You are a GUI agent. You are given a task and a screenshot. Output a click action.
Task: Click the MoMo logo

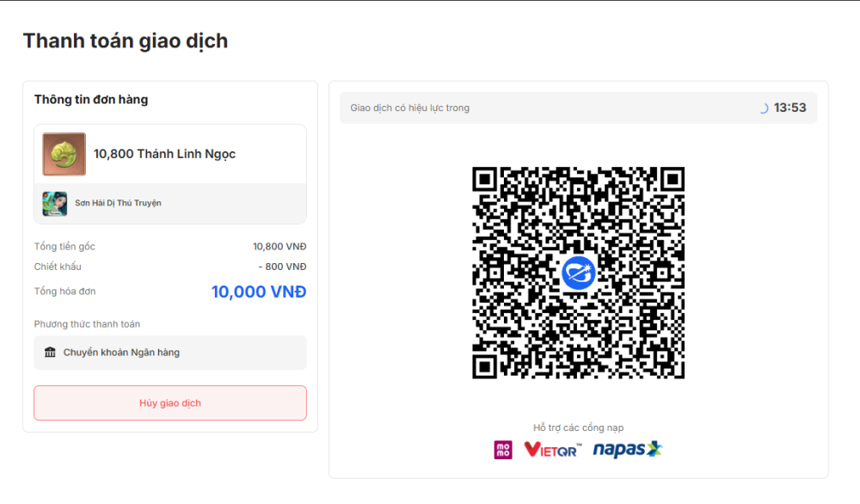[x=503, y=449]
